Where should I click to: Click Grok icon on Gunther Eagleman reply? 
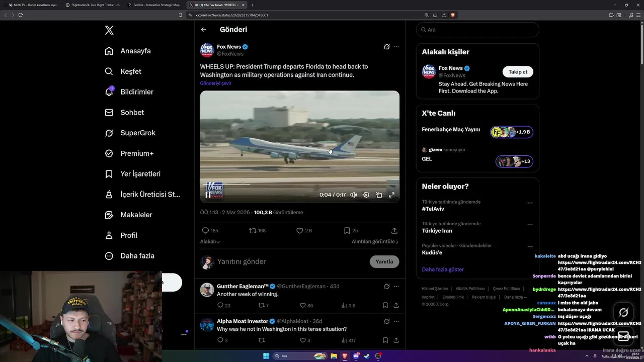(386, 287)
